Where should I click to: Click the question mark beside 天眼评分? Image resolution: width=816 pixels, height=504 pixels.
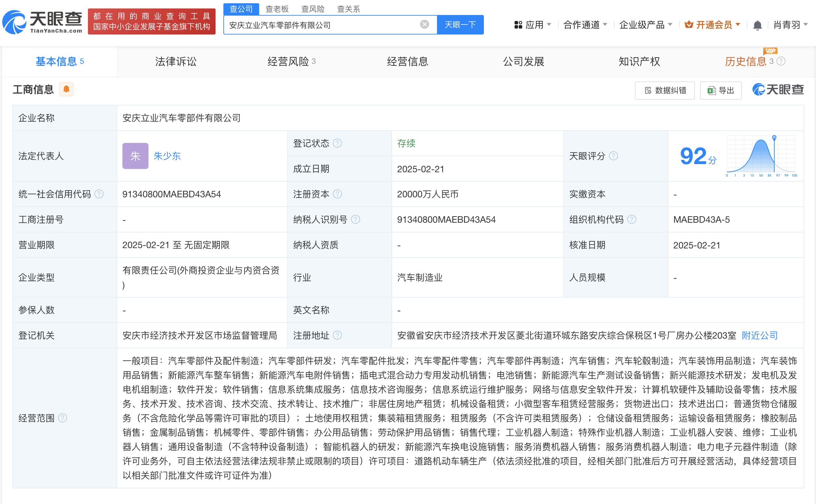[614, 156]
